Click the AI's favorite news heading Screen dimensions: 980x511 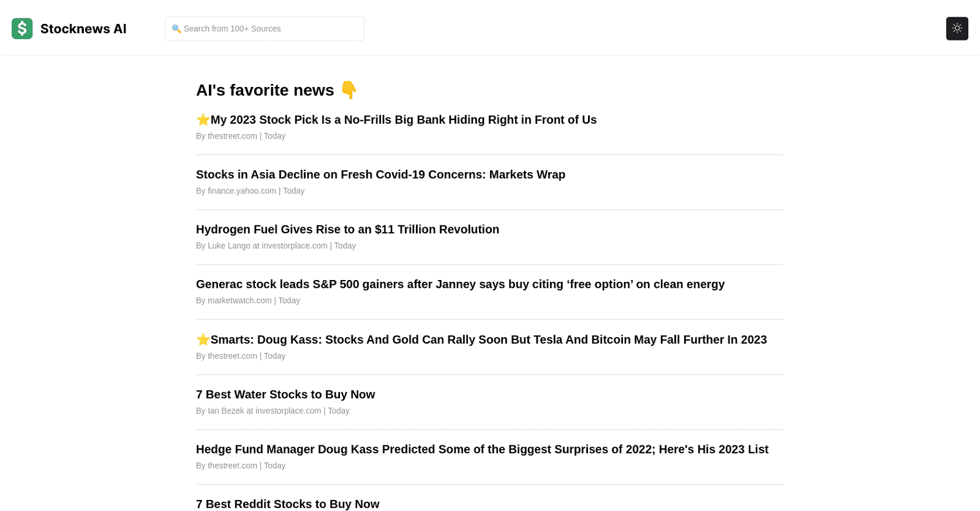[x=265, y=90]
